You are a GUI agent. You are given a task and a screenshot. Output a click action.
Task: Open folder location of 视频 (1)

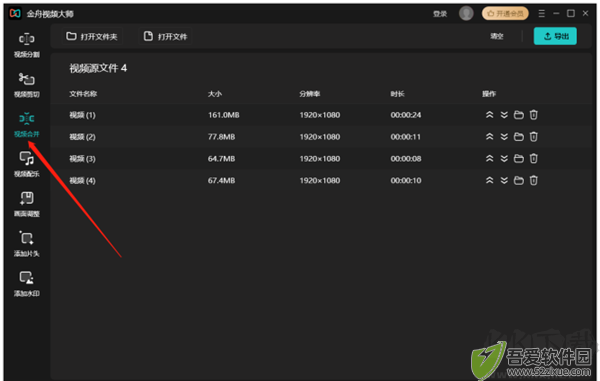518,115
